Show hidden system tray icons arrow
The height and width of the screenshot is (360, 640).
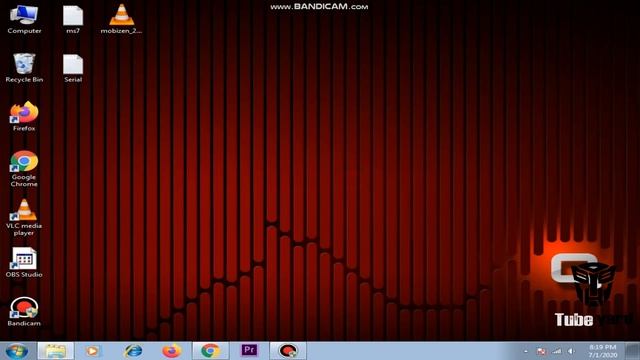coord(526,351)
